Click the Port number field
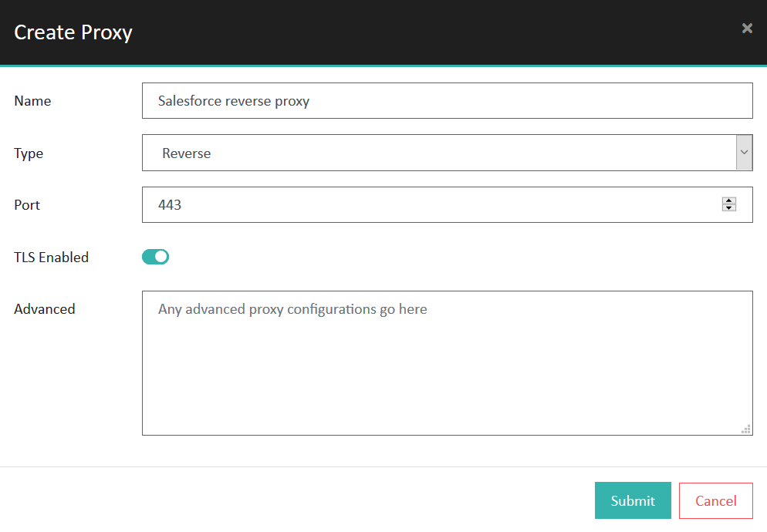This screenshot has width=767, height=532. pos(447,204)
